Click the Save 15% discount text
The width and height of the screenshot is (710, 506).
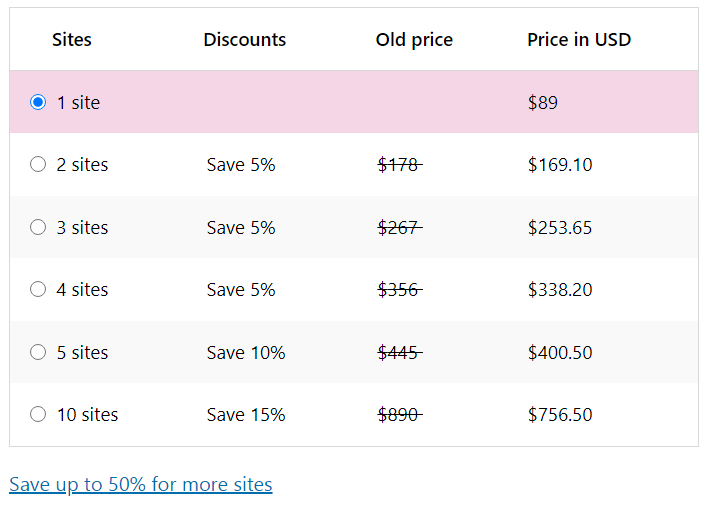tap(246, 415)
